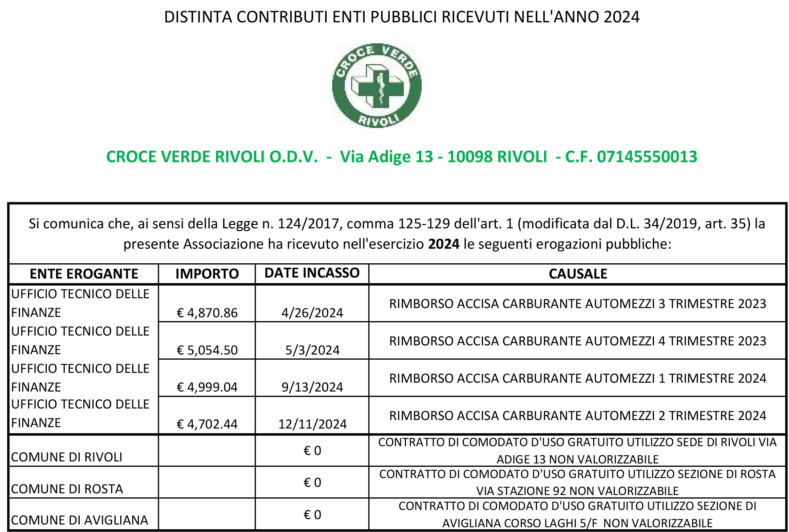789x532 pixels.
Task: Click the causale mentioning 'SEDE DI RIVOLI VIA ADIGE 13'
Action: click(577, 451)
